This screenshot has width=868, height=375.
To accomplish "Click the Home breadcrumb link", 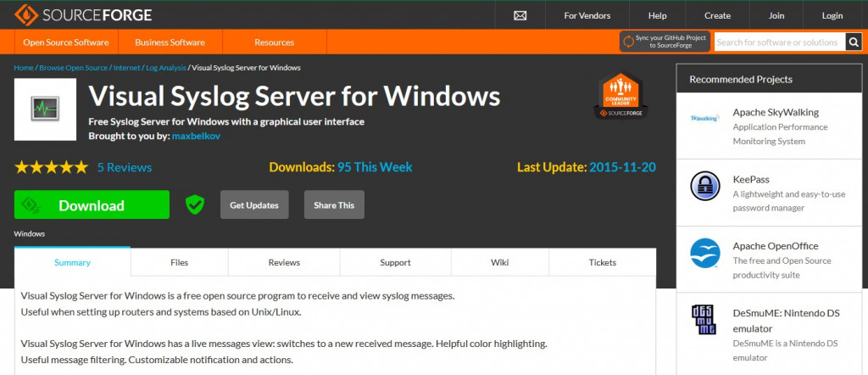I will pos(24,68).
